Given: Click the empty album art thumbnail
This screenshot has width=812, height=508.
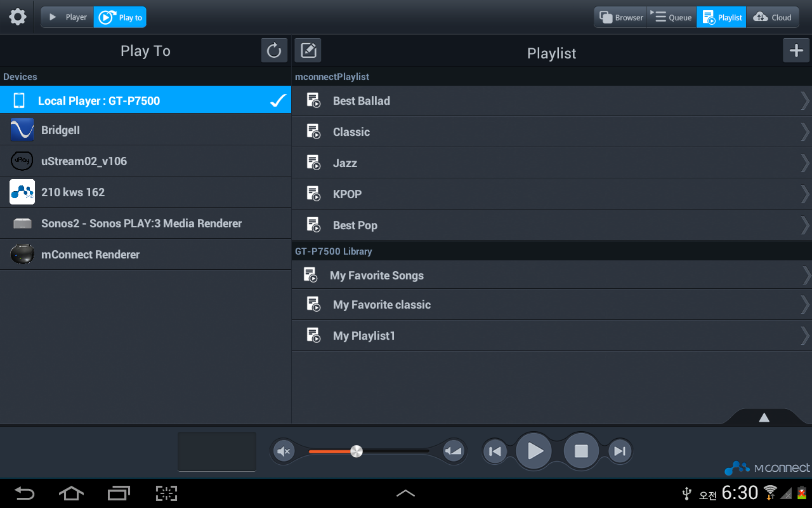Looking at the screenshot, I should pyautogui.click(x=217, y=451).
